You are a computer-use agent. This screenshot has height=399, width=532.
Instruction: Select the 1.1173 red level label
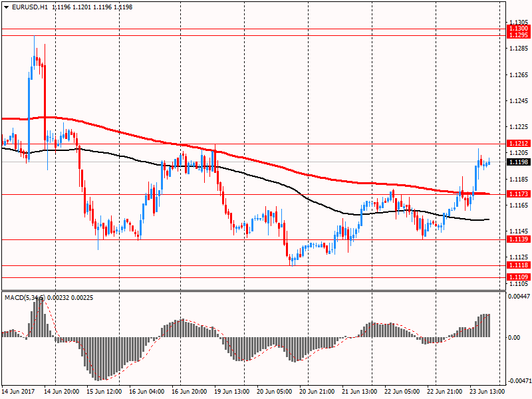click(519, 194)
